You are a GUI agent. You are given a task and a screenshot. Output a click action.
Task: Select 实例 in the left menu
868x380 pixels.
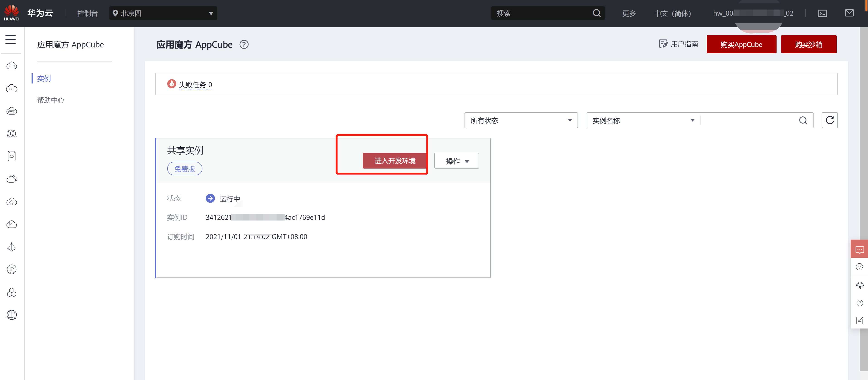pos(44,78)
